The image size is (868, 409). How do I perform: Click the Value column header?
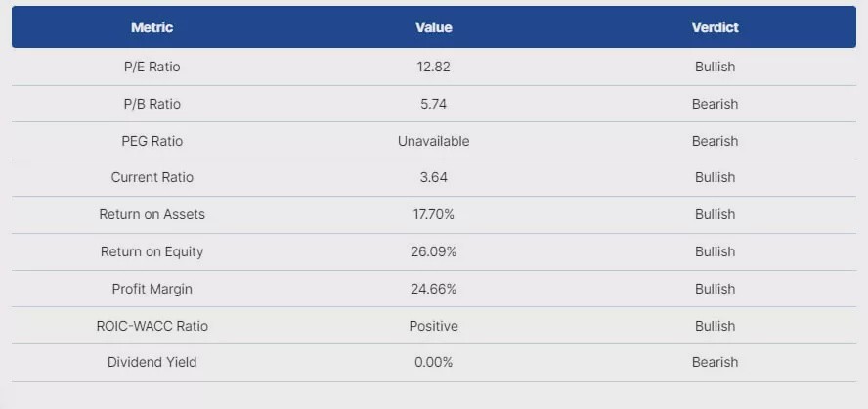pos(433,27)
